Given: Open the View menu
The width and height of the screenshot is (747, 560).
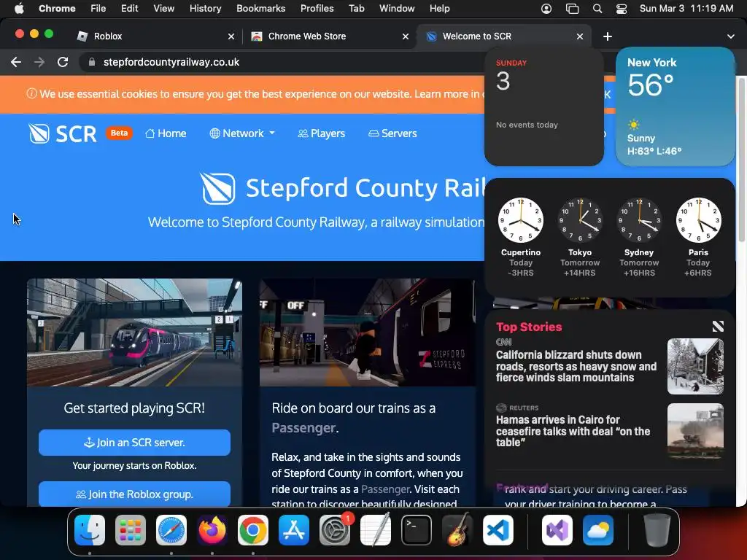Looking at the screenshot, I should pos(164,9).
